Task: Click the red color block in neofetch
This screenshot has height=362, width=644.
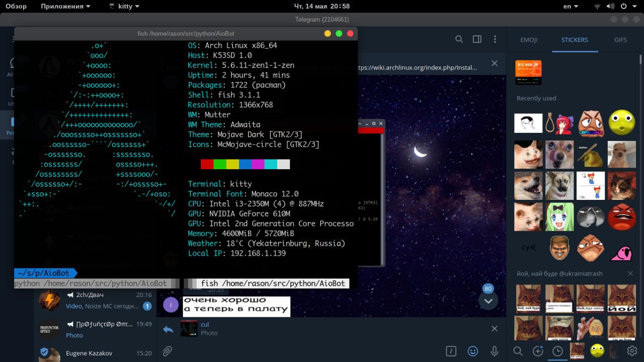Action: 207,164
